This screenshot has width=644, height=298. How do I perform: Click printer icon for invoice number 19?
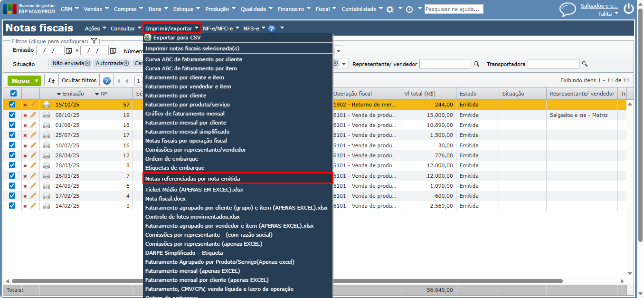(x=46, y=115)
